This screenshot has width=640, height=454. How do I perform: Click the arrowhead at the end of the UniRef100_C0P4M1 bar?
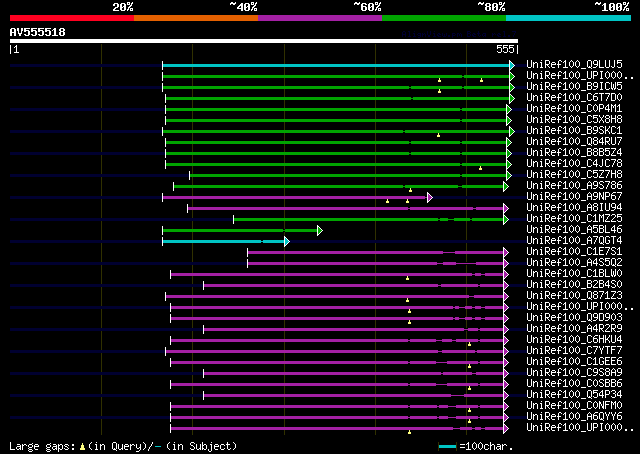click(x=509, y=109)
